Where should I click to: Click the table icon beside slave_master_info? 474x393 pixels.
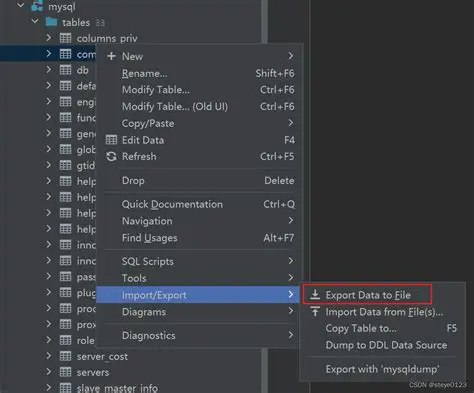[65, 388]
